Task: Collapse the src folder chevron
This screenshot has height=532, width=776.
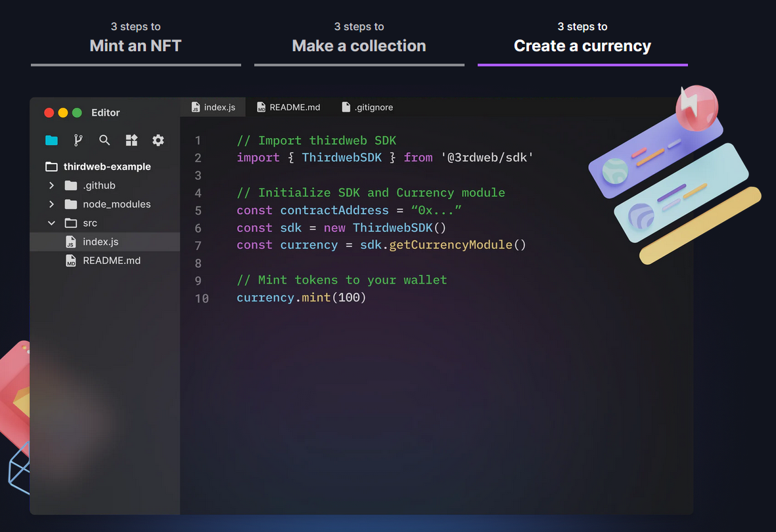Action: tap(51, 223)
